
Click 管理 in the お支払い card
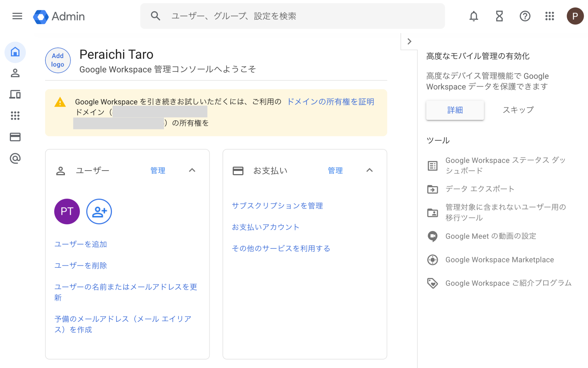point(335,171)
